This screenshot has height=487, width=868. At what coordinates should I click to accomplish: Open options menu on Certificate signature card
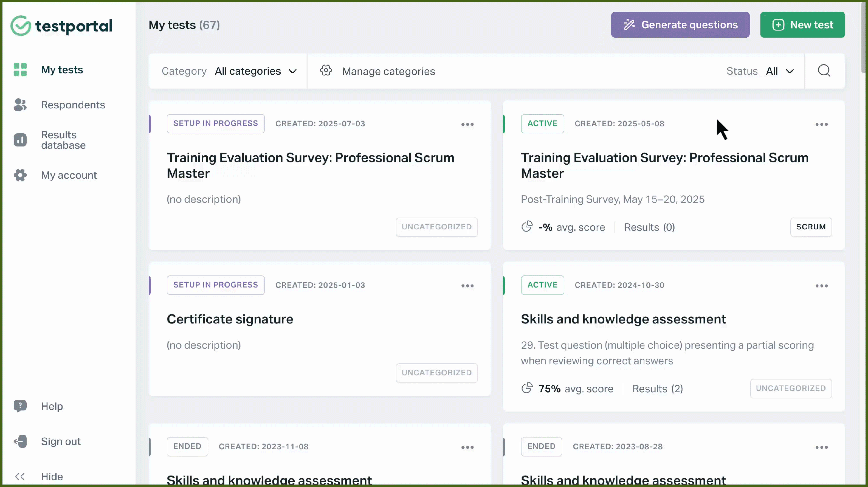click(x=467, y=286)
